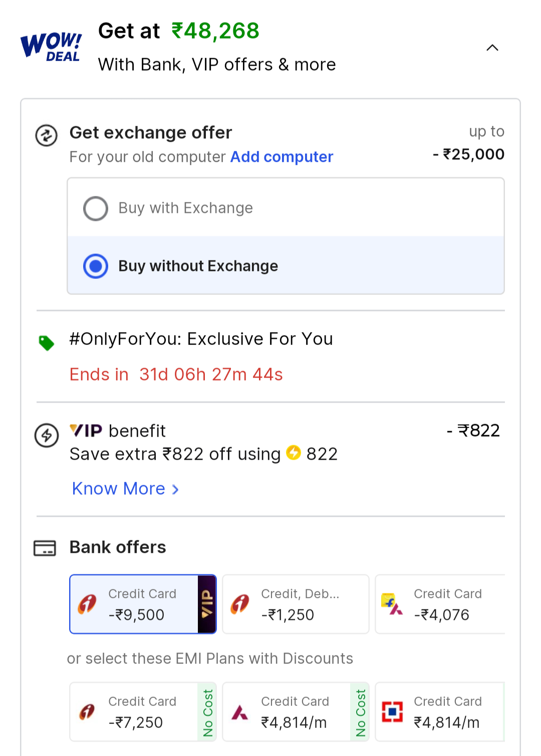Viewport: 541px width, 756px height.
Task: Click the offer countdown timer text
Action: [175, 374]
